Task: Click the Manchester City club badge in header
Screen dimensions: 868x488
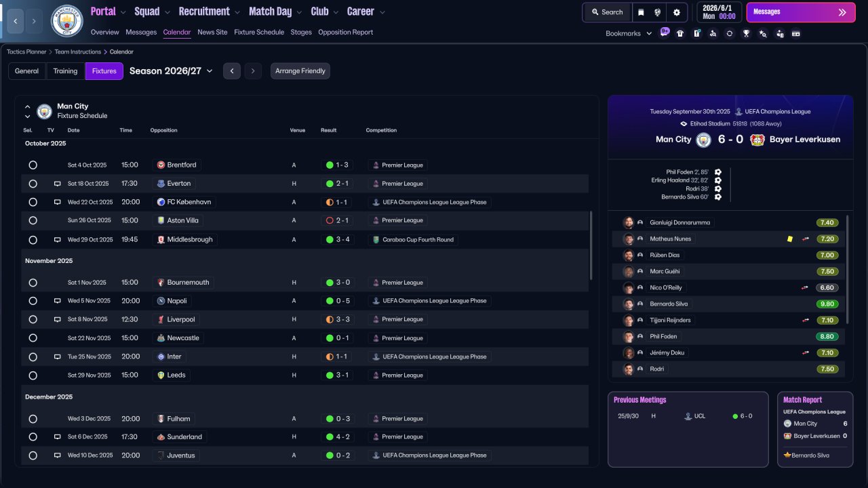Action: 66,21
